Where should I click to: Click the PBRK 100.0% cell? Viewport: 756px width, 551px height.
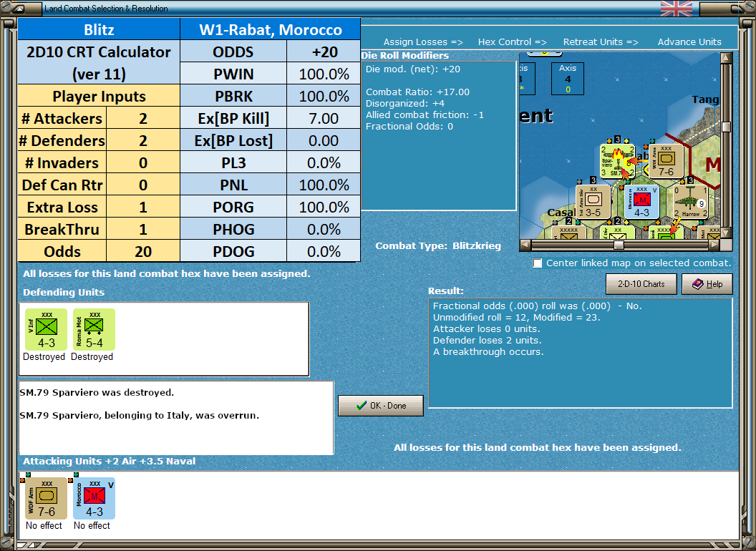[x=324, y=96]
